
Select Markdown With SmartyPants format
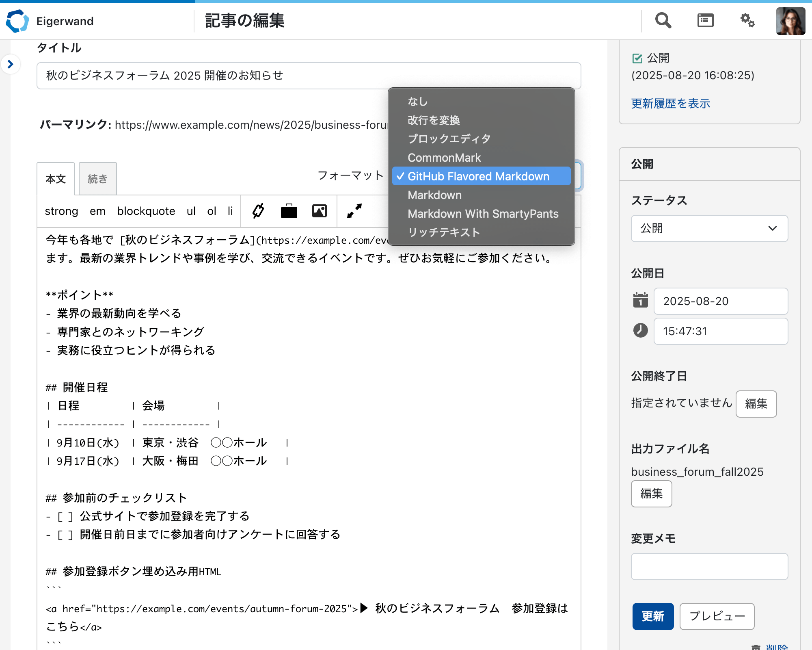(483, 214)
